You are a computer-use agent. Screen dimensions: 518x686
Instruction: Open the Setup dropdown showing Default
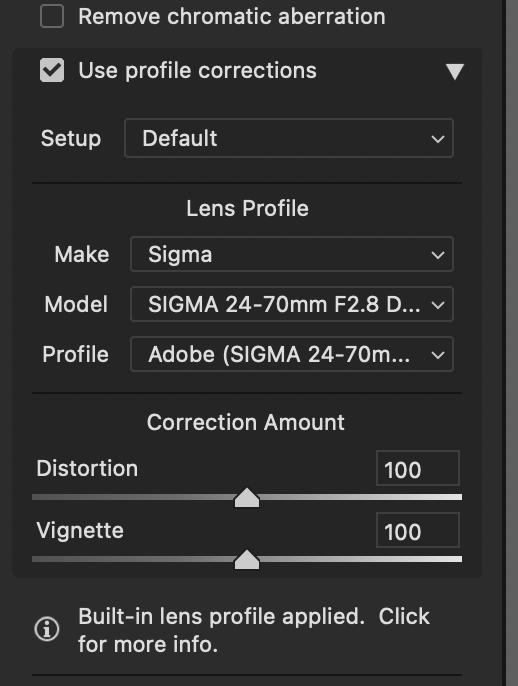[x=289, y=138]
